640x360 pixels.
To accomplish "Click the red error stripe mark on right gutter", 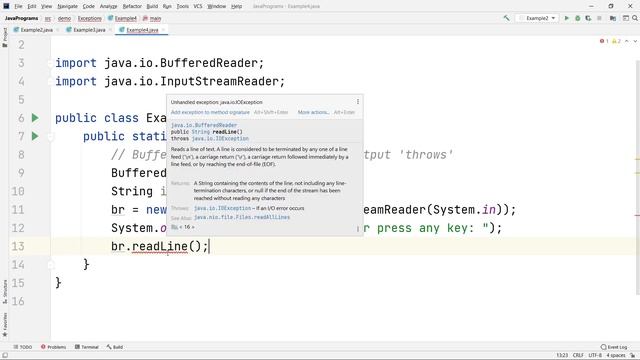I will tap(637, 215).
